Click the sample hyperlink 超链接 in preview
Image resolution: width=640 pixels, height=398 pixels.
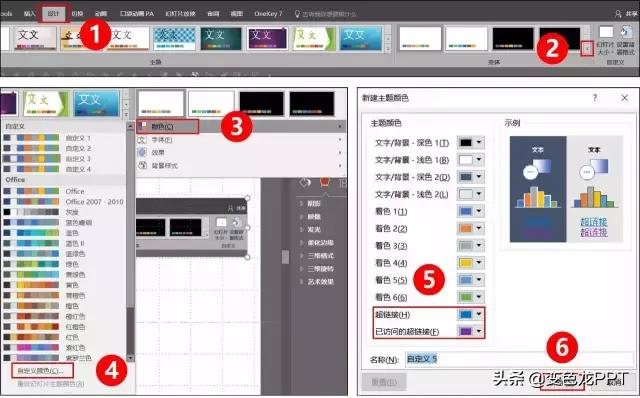tap(594, 222)
